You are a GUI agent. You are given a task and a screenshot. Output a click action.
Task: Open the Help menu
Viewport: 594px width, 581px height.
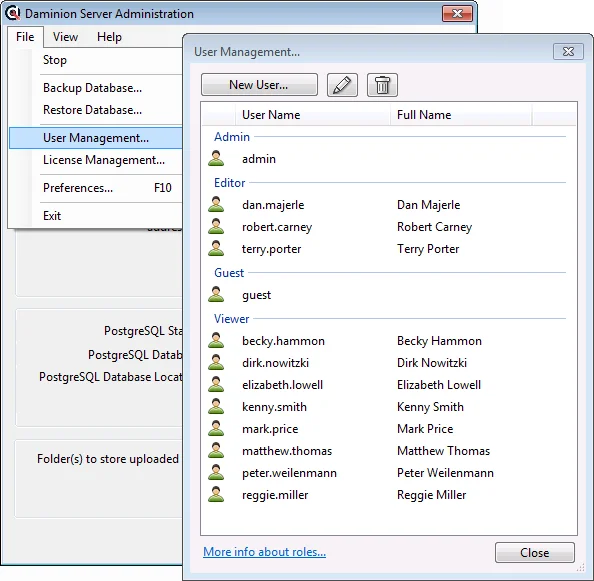point(109,37)
